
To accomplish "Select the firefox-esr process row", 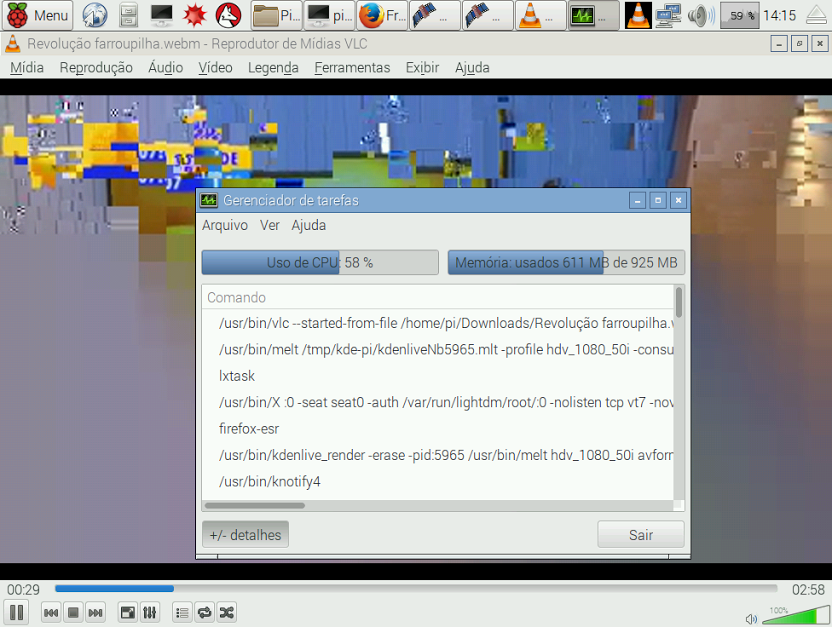I will pos(438,429).
